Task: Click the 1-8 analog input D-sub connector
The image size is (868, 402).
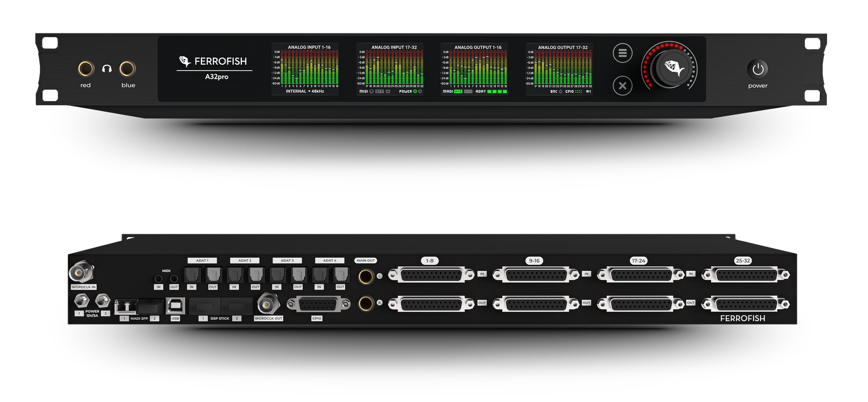Action: pyautogui.click(x=430, y=274)
